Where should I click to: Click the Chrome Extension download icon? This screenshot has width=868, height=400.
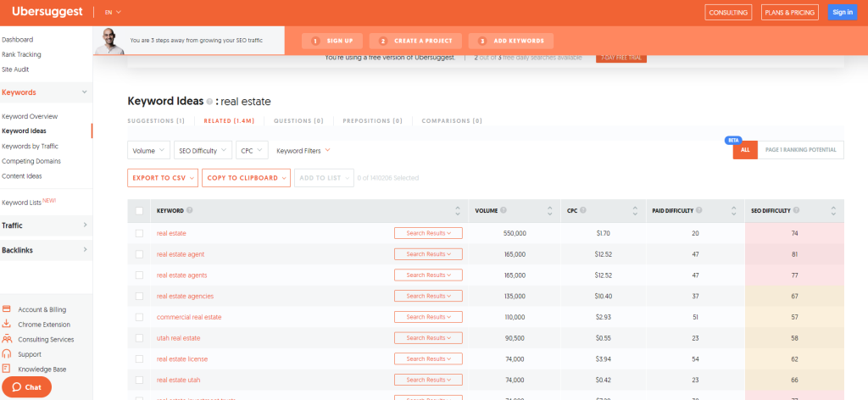(7, 325)
